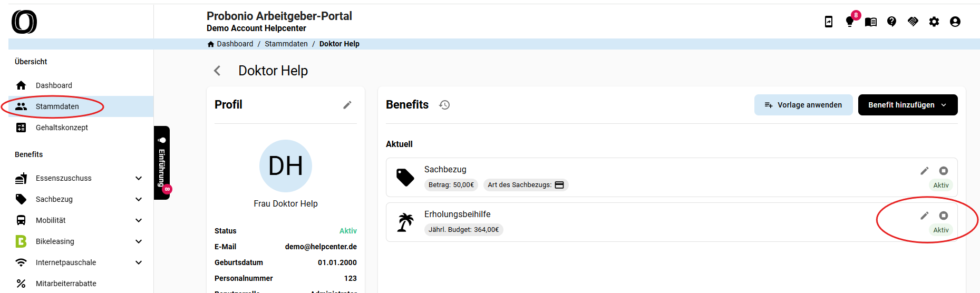Select Stammdaten in the sidebar
Image resolution: width=980 pixels, height=293 pixels.
tap(81, 106)
